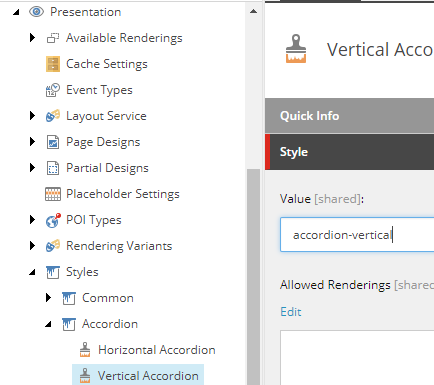Select Rendering Variants in the tree
434x385 pixels.
(119, 246)
